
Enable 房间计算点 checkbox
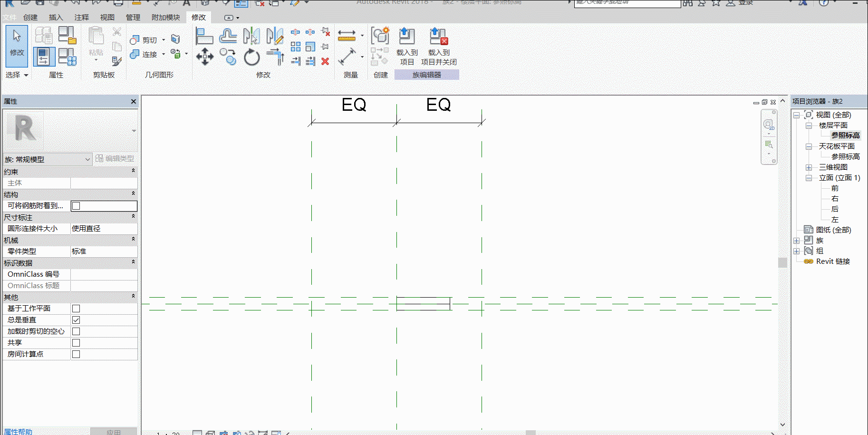click(76, 354)
